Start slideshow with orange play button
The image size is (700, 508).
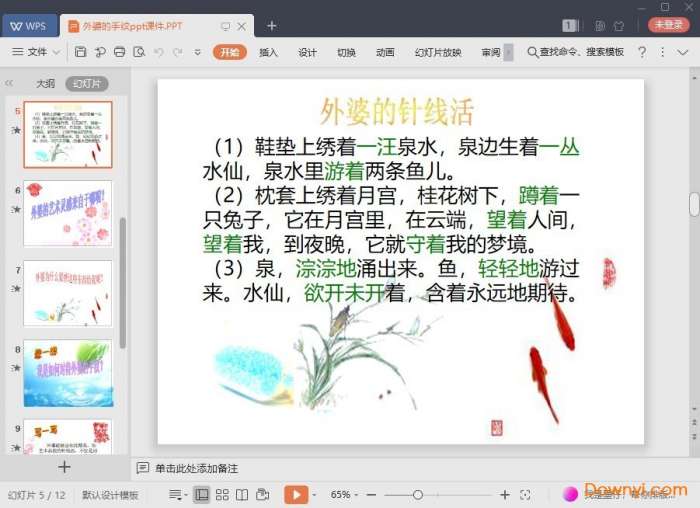point(296,495)
